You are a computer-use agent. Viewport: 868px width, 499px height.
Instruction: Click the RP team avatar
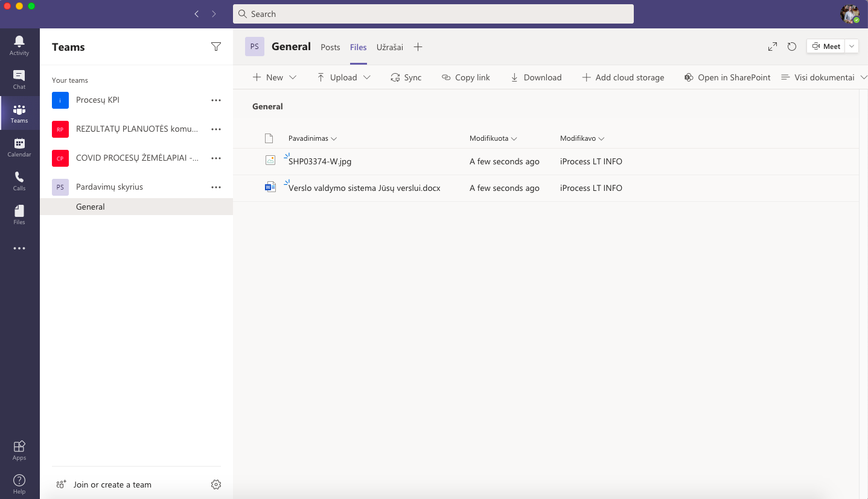point(60,129)
